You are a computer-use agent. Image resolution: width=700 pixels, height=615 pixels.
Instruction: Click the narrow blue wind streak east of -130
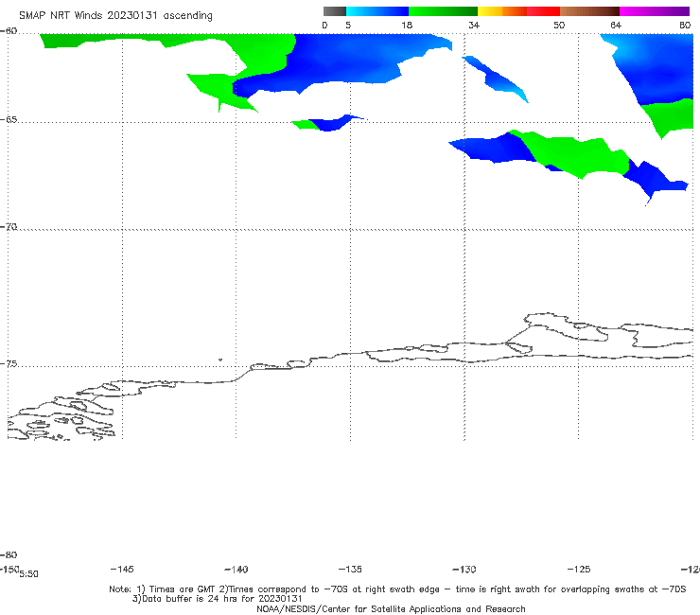[496, 79]
